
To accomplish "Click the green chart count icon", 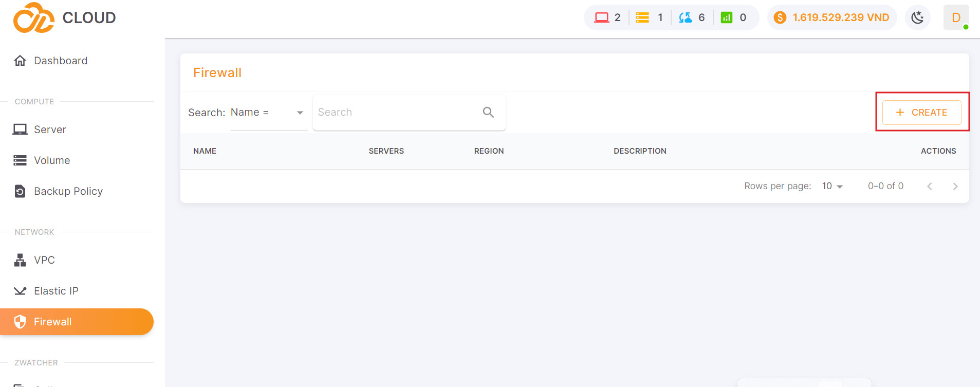I will tap(727, 17).
